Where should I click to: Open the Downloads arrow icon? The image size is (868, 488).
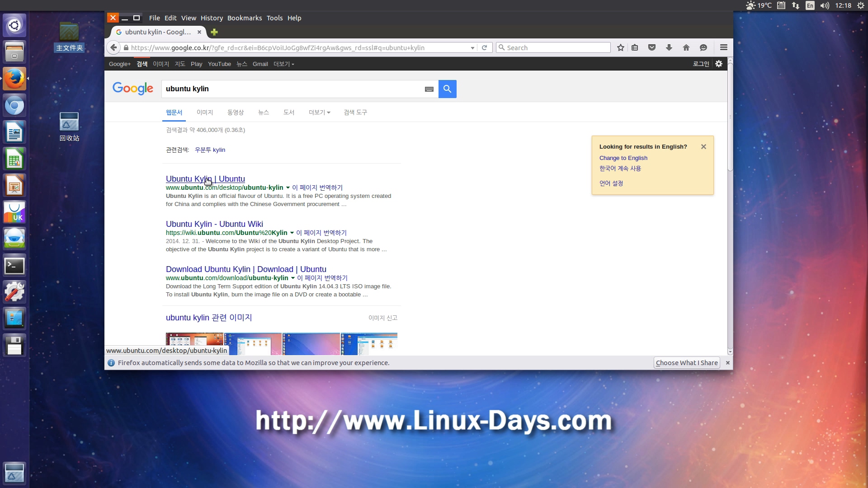(x=669, y=47)
